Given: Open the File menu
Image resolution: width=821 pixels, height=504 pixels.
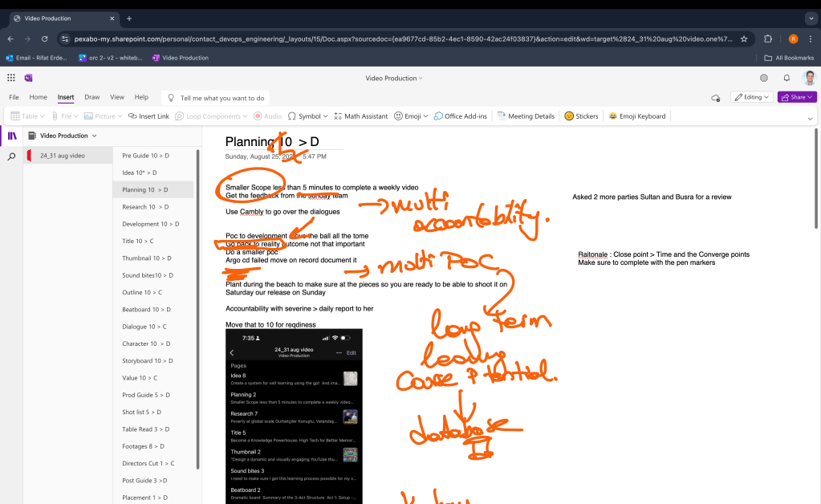Looking at the screenshot, I should tap(14, 97).
